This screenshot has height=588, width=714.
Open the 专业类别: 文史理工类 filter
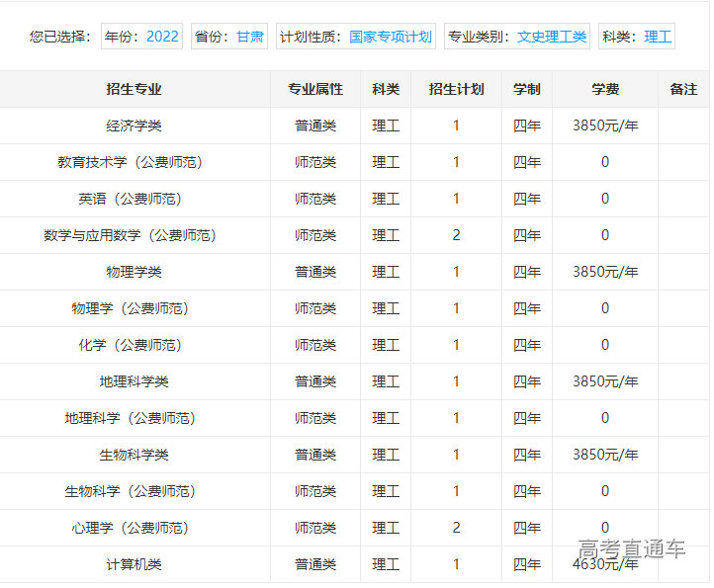coord(516,37)
